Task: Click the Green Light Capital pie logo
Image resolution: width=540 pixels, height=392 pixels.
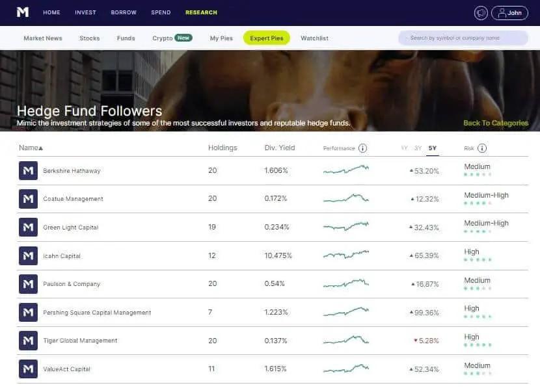Action: coord(28,227)
